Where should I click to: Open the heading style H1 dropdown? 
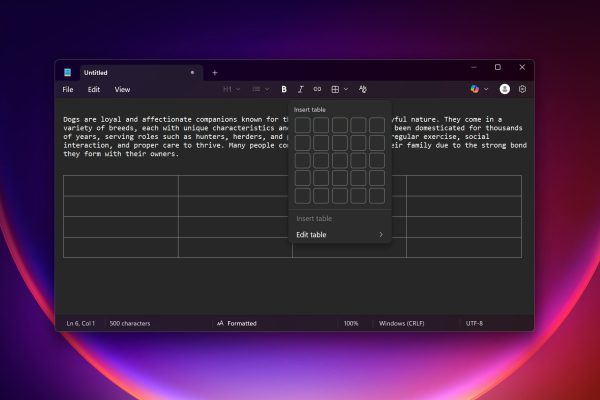[231, 89]
